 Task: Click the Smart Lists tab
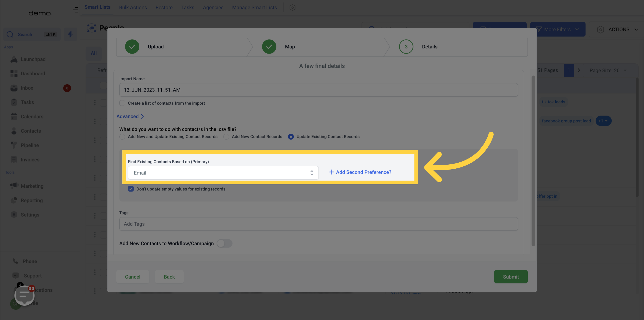[97, 7]
